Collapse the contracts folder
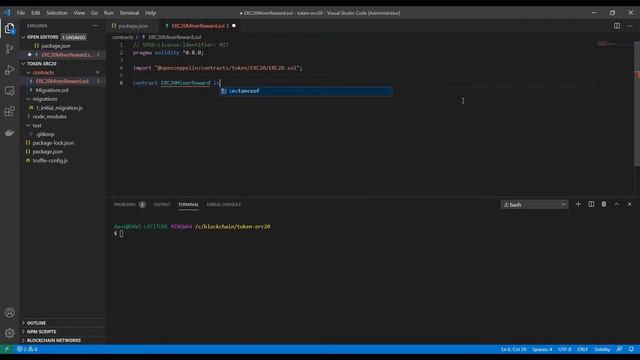Viewport: 640px width, 360px height. 43,73
